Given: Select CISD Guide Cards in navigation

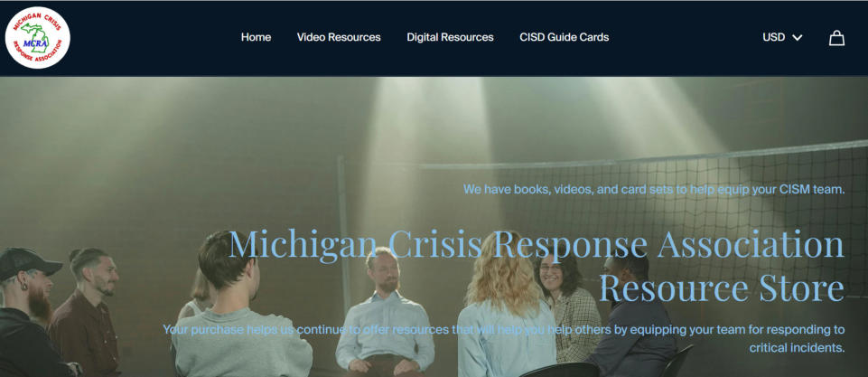Looking at the screenshot, I should pos(565,37).
